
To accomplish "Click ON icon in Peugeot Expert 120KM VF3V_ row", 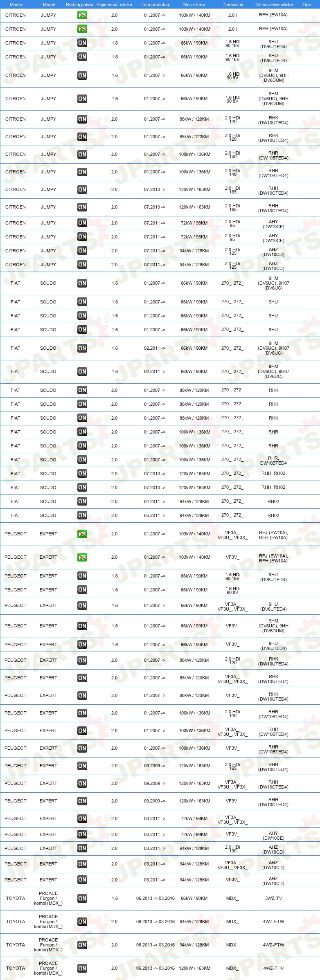I will coord(82,696).
